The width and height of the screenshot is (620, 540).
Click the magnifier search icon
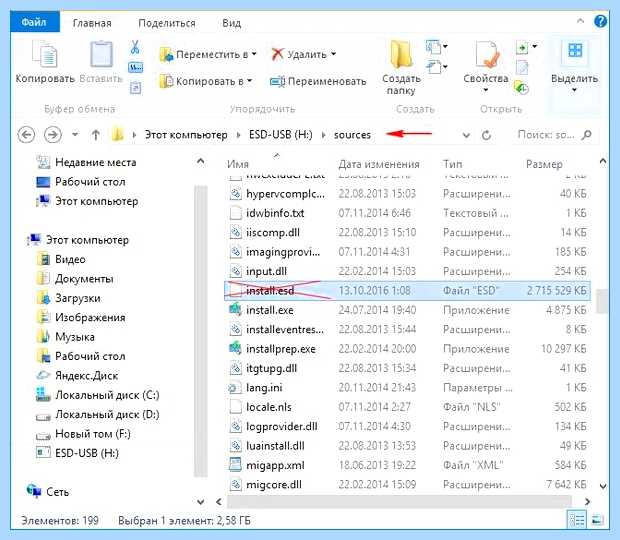pos(587,135)
